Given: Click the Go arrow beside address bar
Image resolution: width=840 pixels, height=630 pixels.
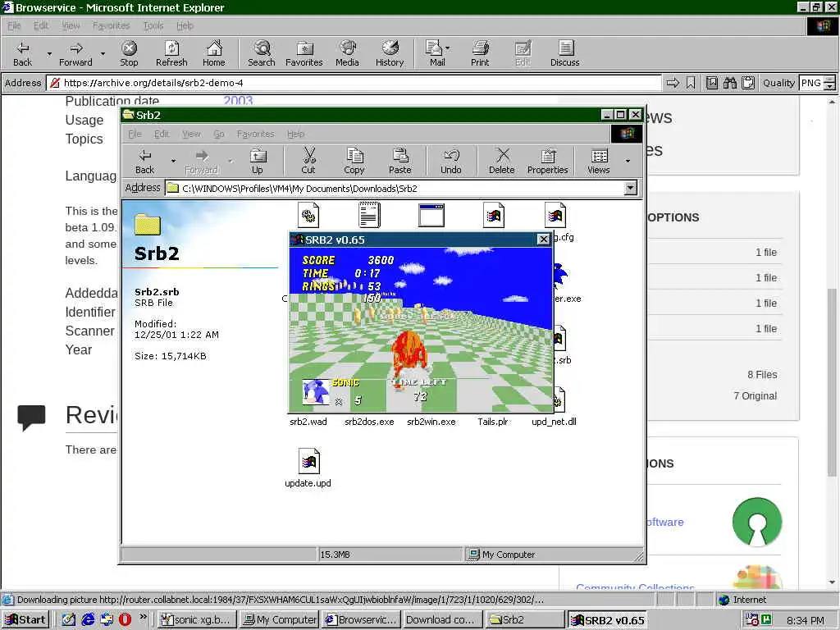Looking at the screenshot, I should point(673,83).
